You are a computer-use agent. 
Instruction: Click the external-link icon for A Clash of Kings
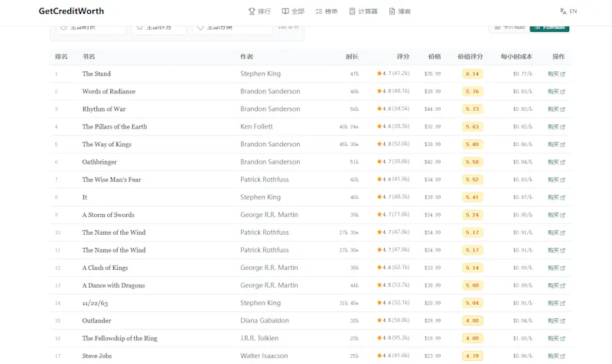(x=562, y=268)
